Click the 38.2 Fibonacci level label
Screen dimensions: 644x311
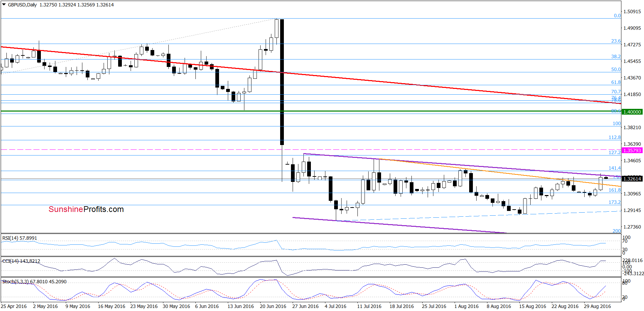point(616,56)
